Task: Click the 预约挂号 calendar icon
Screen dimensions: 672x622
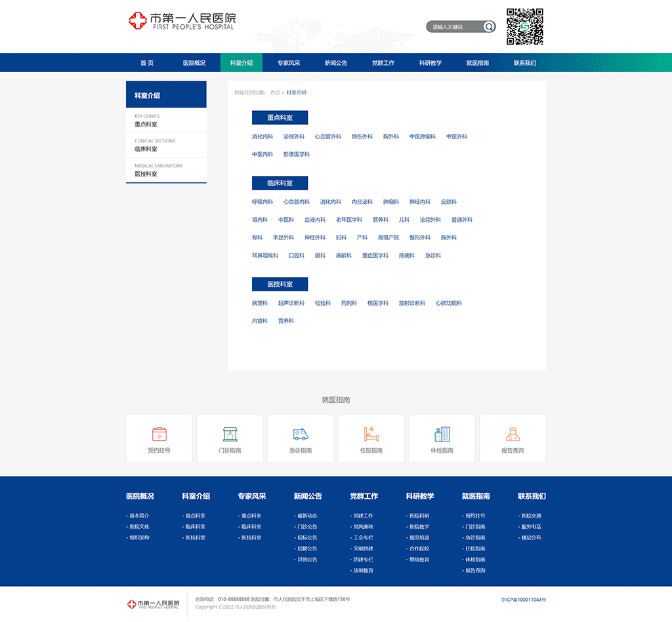Action: click(x=159, y=434)
